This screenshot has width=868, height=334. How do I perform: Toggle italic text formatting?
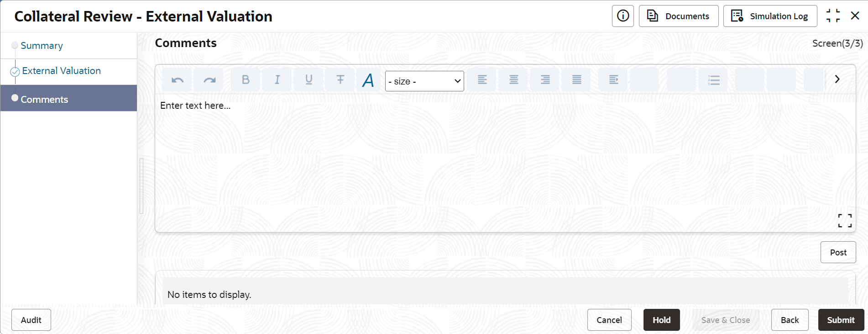277,80
